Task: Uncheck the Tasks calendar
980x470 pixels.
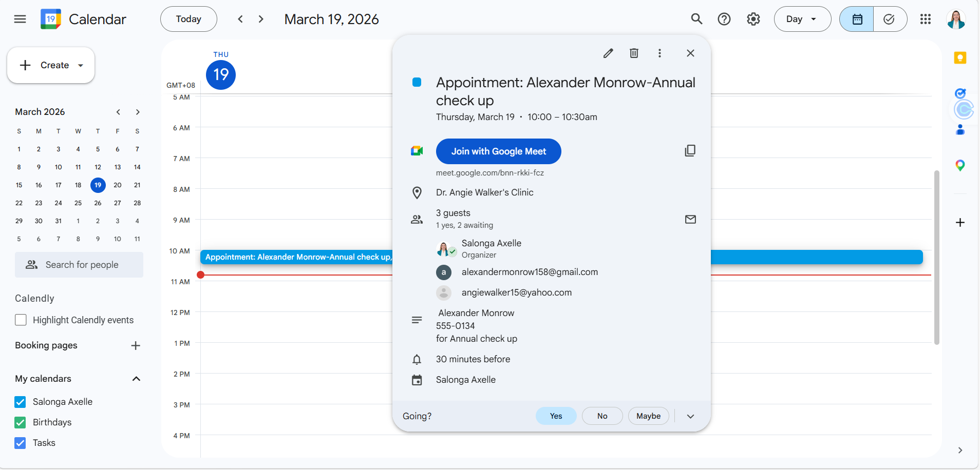Action: [21, 443]
